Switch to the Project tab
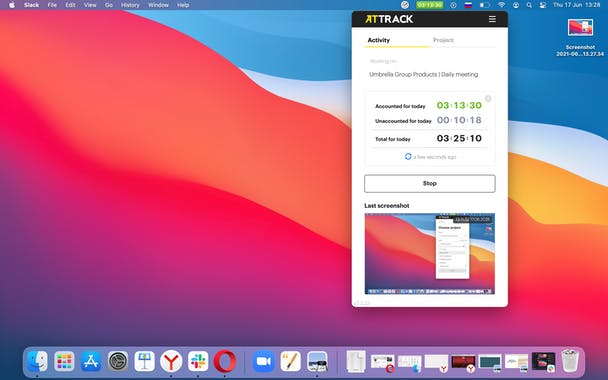 pyautogui.click(x=443, y=40)
